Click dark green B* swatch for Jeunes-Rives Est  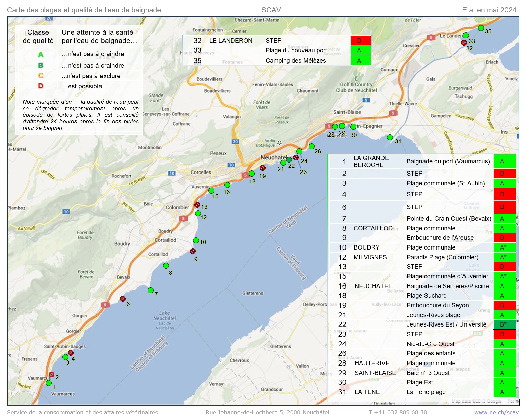tap(504, 324)
